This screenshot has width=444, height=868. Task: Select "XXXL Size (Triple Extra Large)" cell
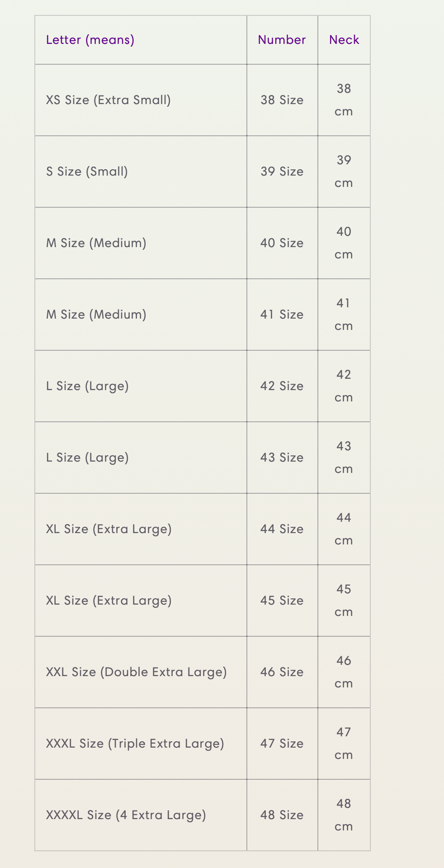(x=135, y=744)
